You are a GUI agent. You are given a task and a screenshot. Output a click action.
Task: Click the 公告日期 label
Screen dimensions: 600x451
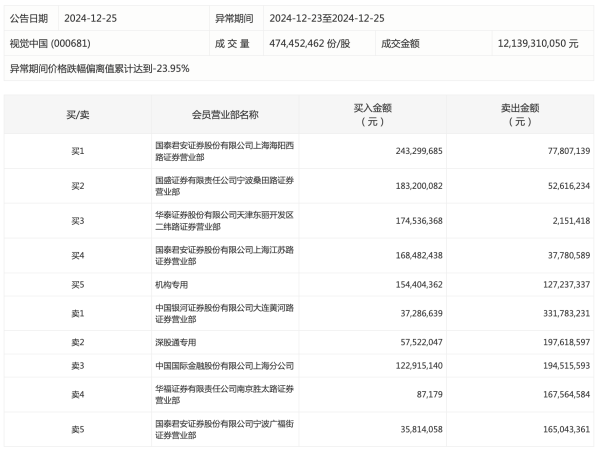pos(29,18)
